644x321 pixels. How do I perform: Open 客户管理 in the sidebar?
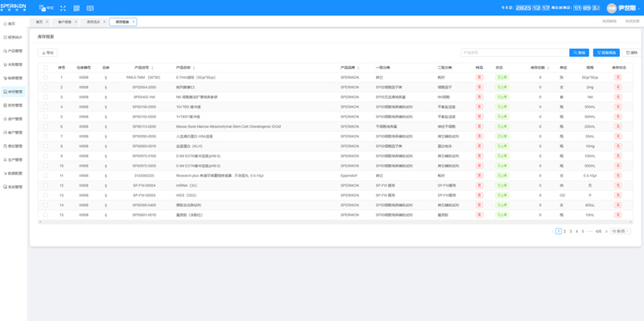click(x=13, y=133)
